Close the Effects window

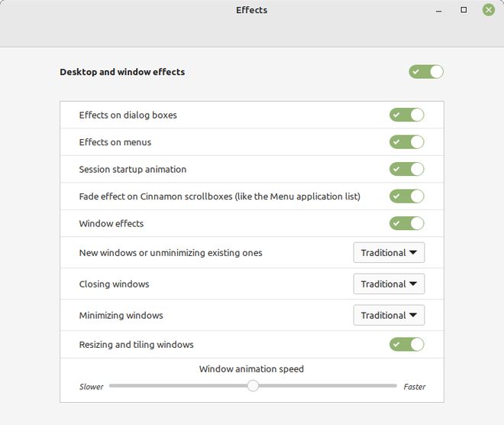tap(489, 10)
